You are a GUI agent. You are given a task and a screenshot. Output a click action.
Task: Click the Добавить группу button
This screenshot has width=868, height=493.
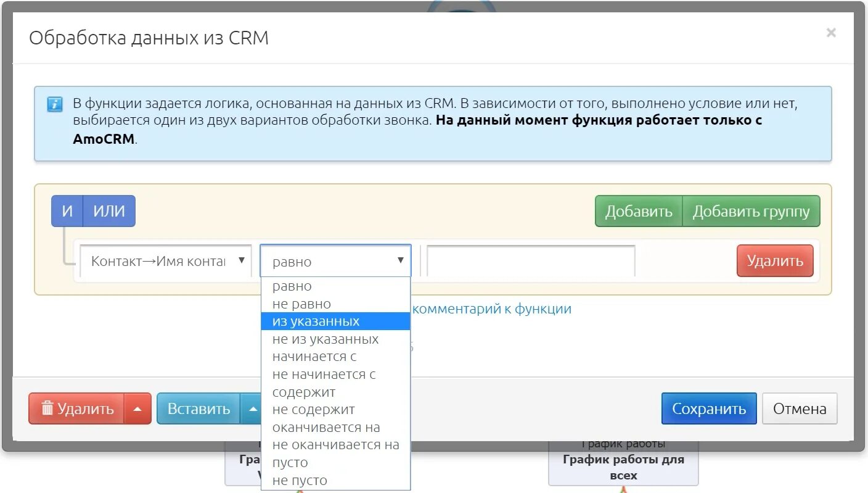point(751,212)
